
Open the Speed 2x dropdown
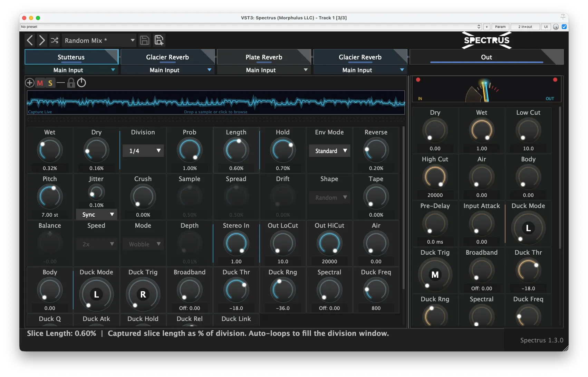[96, 244]
